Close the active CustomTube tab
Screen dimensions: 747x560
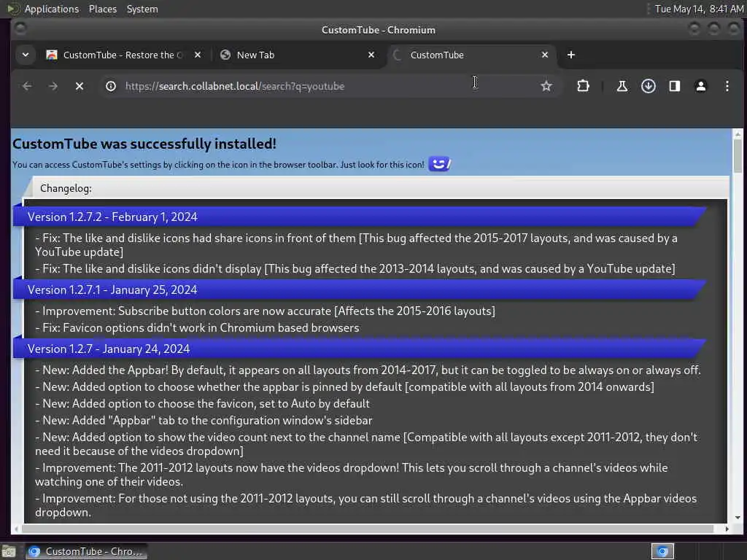point(544,55)
